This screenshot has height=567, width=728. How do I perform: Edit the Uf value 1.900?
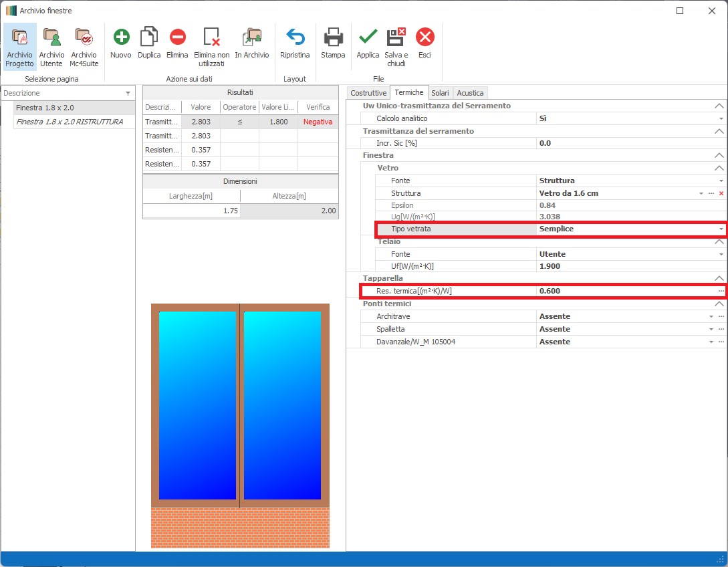click(x=631, y=266)
